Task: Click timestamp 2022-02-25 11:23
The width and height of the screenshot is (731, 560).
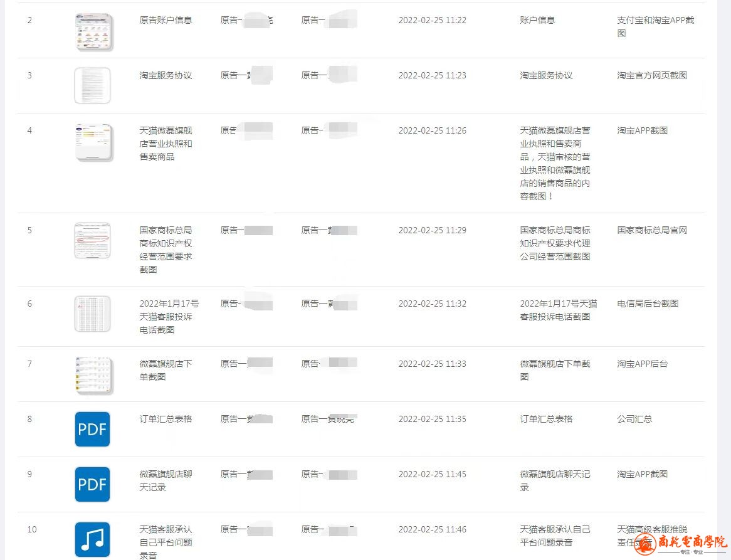Action: pos(432,75)
